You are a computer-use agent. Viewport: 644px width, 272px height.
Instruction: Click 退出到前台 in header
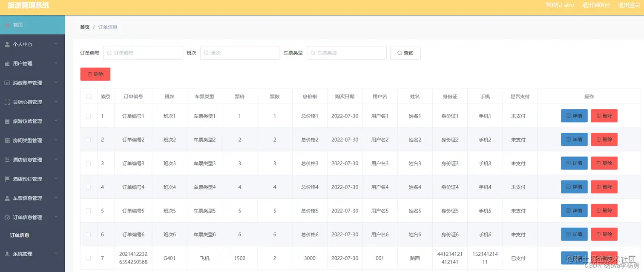[x=596, y=5]
